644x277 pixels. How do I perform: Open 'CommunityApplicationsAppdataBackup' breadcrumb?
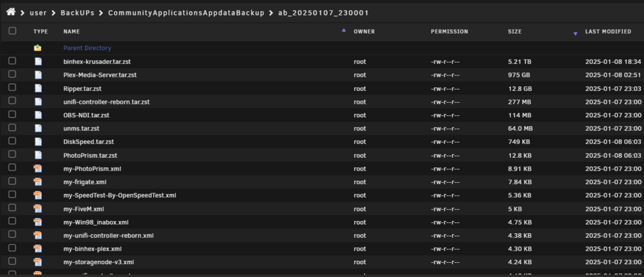[x=187, y=13]
